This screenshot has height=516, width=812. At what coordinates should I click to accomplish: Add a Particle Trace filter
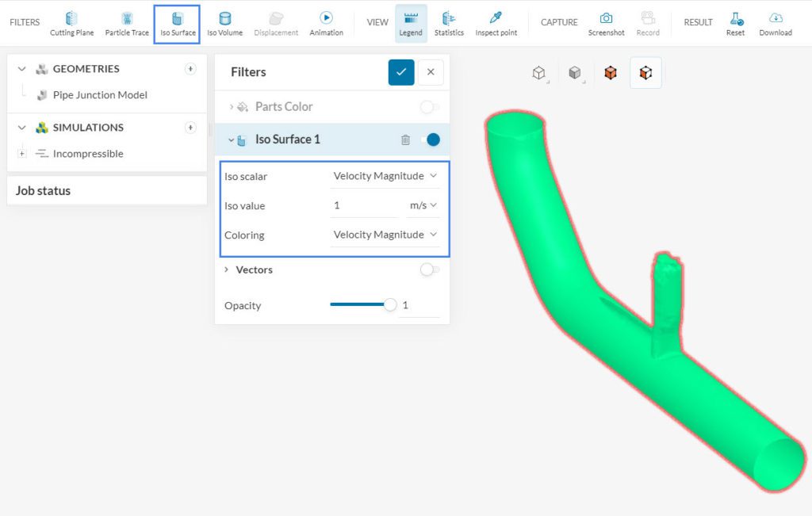(127, 23)
